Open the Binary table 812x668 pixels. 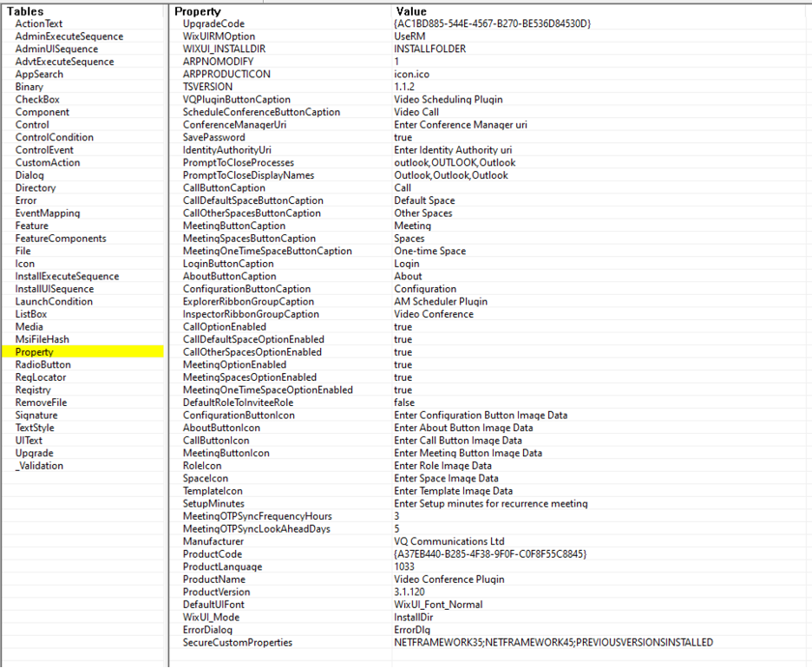(29, 87)
